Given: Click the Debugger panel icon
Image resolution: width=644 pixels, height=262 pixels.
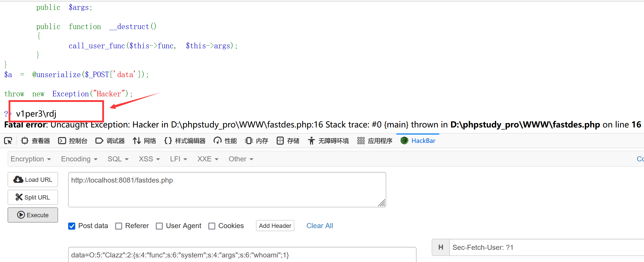Looking at the screenshot, I should click(99, 141).
